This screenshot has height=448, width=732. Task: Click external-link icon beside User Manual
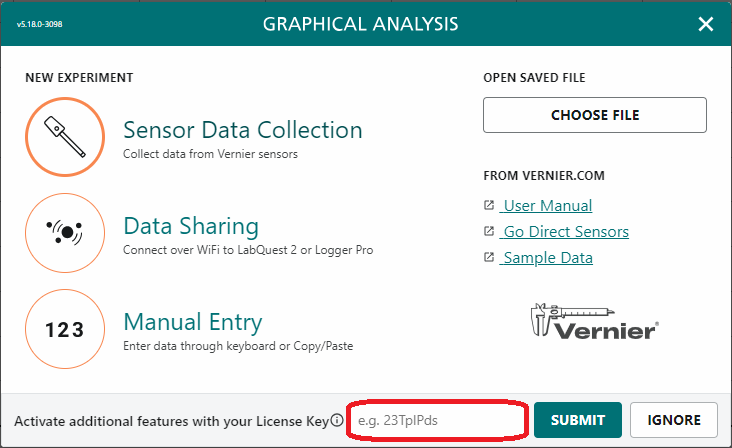[x=489, y=205]
